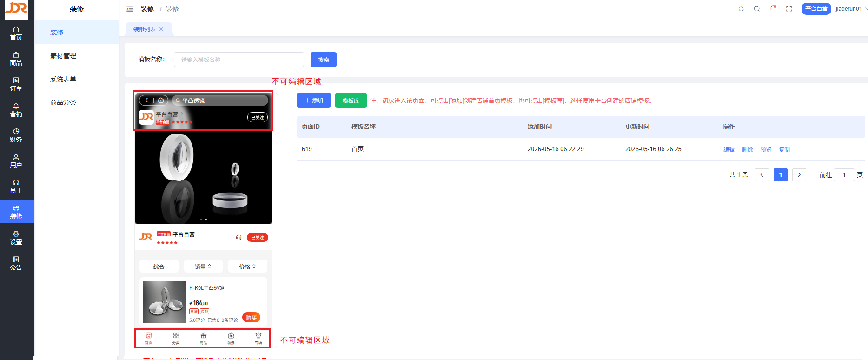Click the search magnifier in the top bar
Viewport: 868px width, 360px height.
[x=757, y=9]
